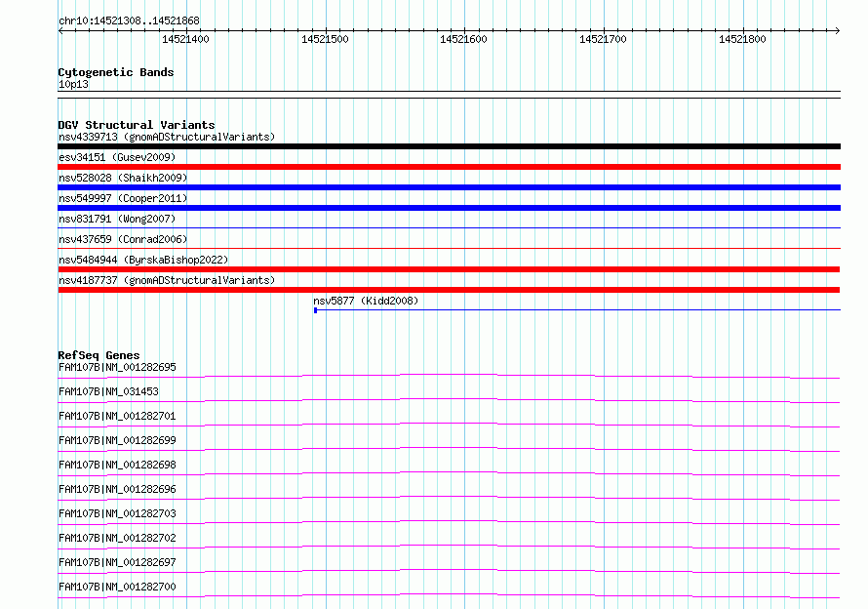Select transcript FAM107B|NM_001282697

point(117,562)
